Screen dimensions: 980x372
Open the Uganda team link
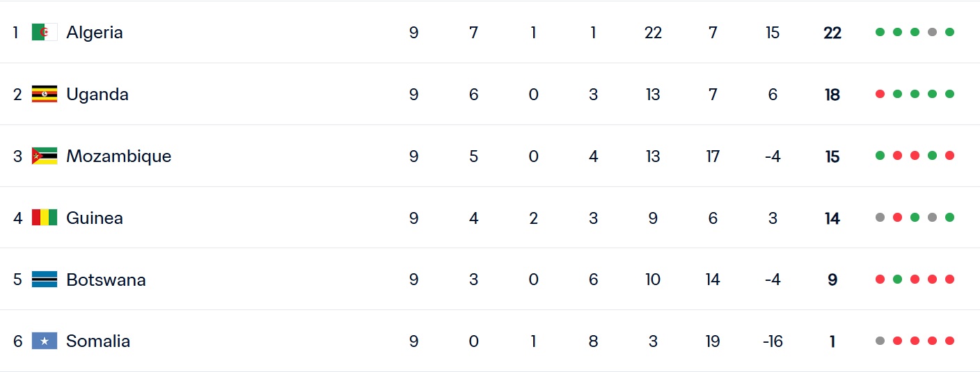tap(97, 94)
